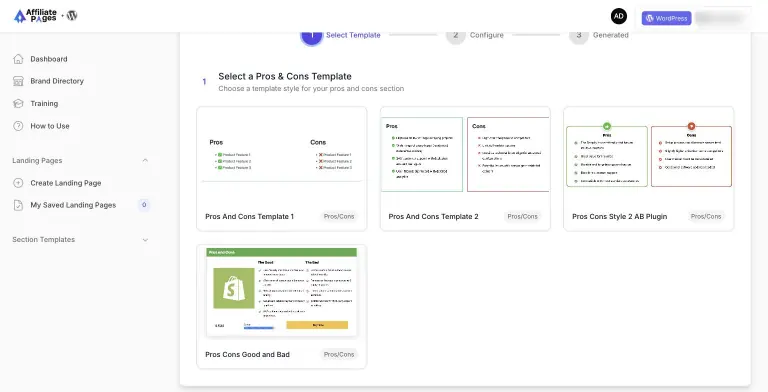Click Pros/Cons tag on Style 2 AB Plugin
768x392 pixels.
pyautogui.click(x=706, y=216)
